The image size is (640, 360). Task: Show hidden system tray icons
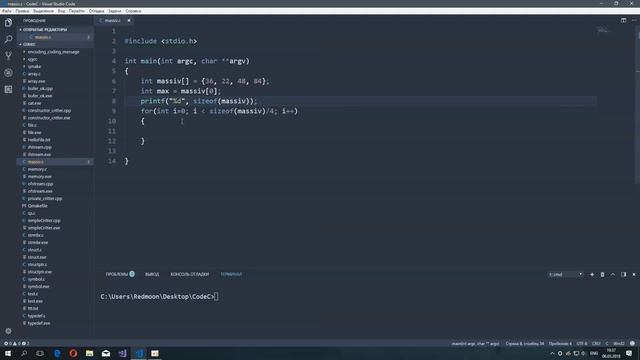click(552, 353)
